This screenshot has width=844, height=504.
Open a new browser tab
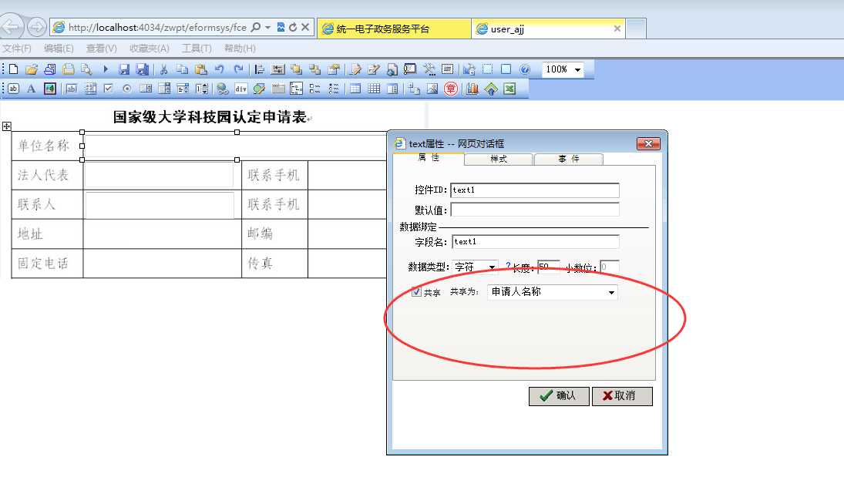tap(636, 29)
